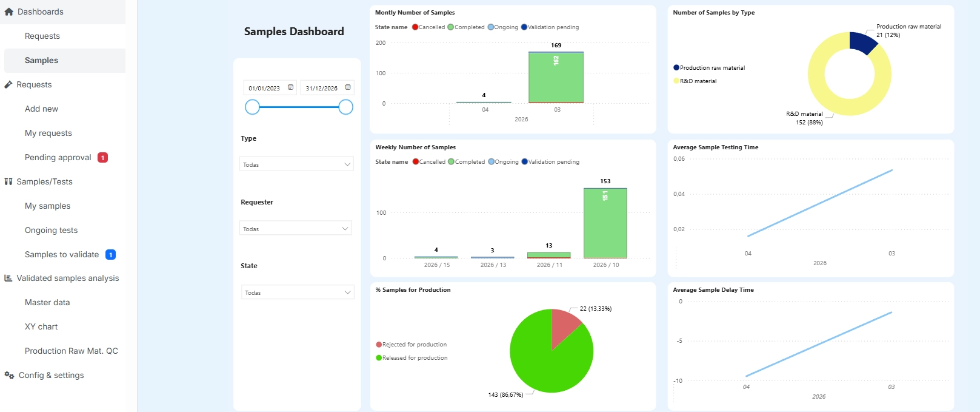The image size is (980, 412).
Task: Click the start date field 01/01/2023
Action: pyautogui.click(x=270, y=88)
